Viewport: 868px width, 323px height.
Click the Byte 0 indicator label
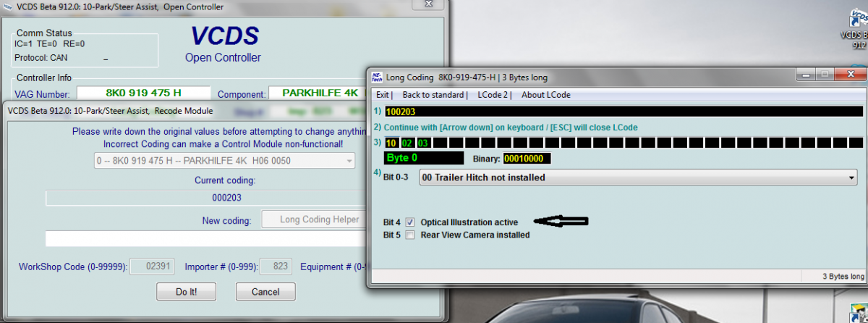424,158
